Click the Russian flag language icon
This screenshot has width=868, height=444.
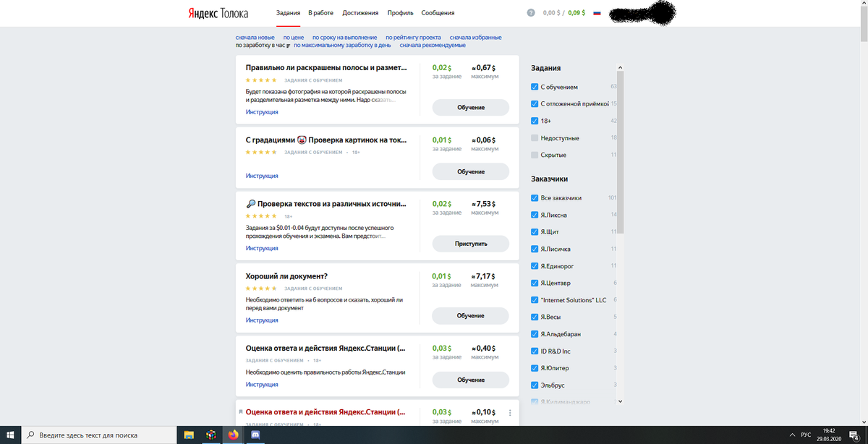tap(597, 13)
